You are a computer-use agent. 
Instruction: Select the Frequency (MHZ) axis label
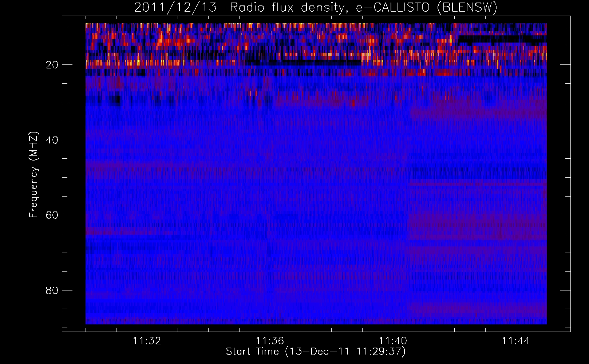(33, 175)
